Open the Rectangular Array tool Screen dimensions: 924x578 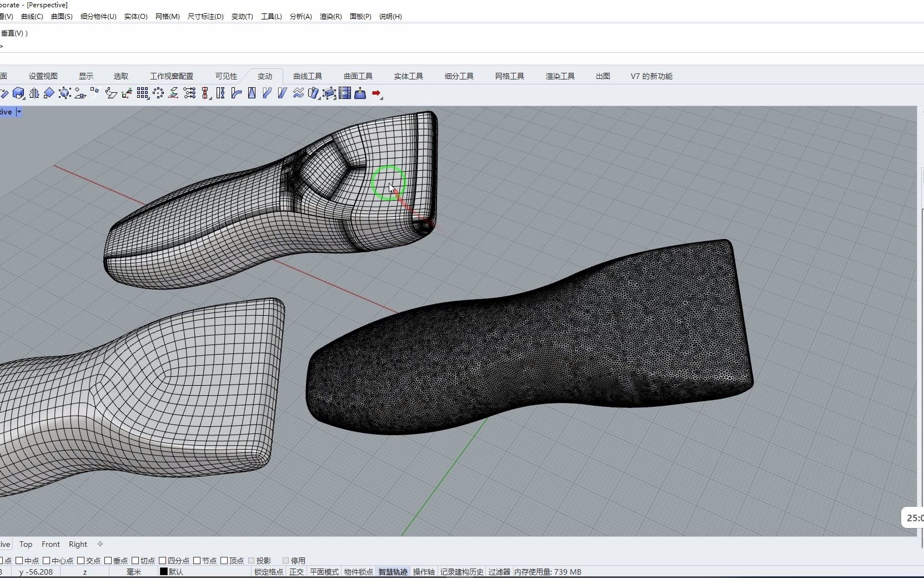pyautogui.click(x=143, y=93)
